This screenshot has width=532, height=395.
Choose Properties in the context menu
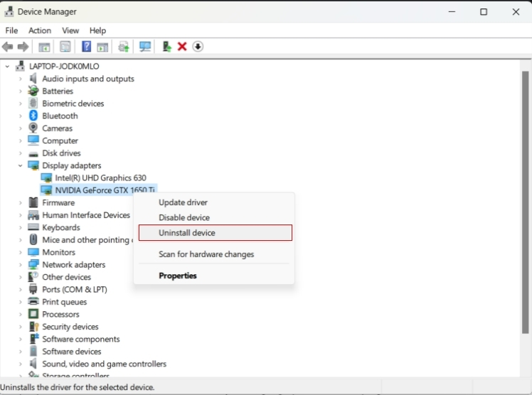[x=178, y=276]
